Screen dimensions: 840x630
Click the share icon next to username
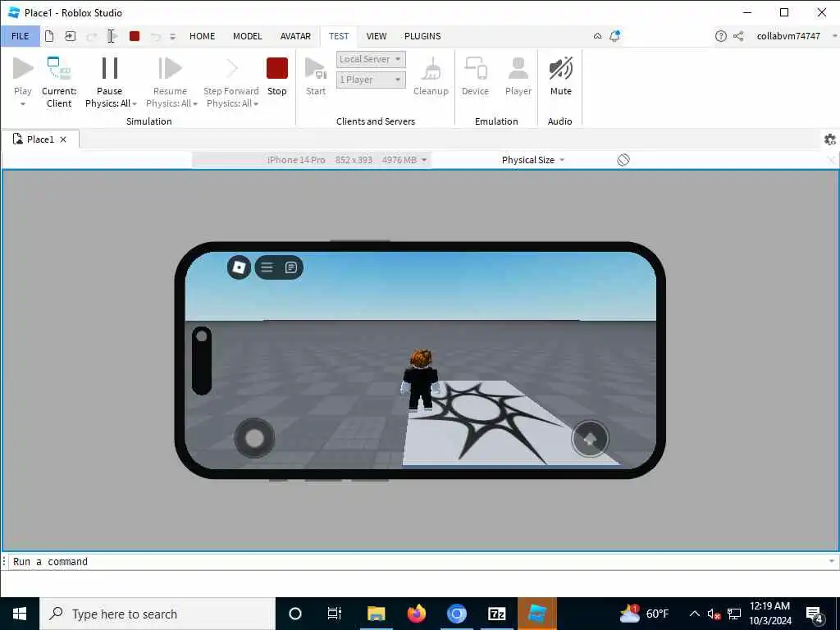738,36
